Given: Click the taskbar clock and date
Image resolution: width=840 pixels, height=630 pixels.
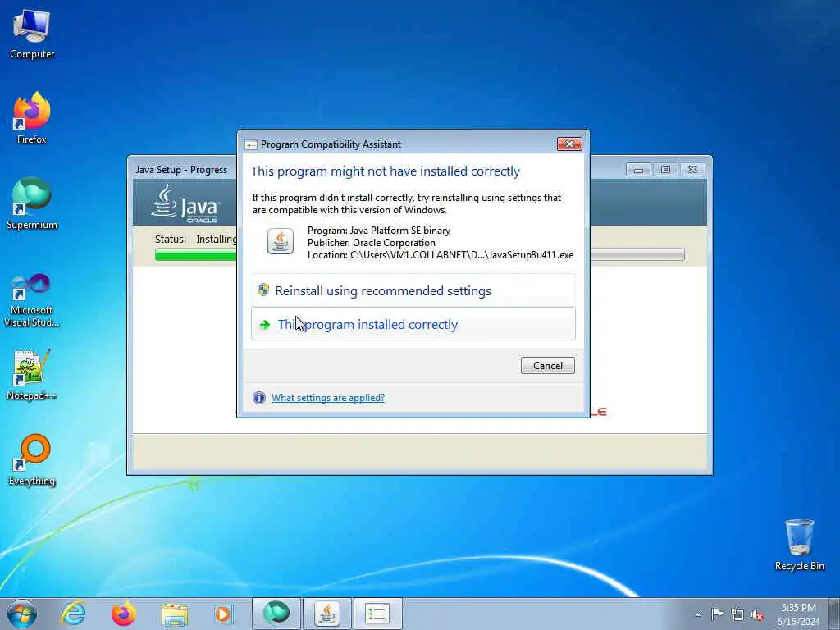Looking at the screenshot, I should tap(798, 614).
